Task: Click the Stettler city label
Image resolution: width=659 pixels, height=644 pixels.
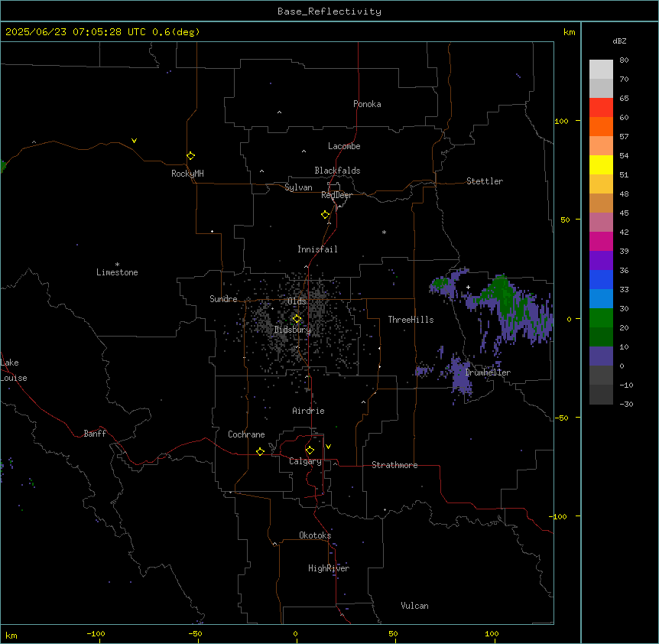Action: tap(485, 181)
